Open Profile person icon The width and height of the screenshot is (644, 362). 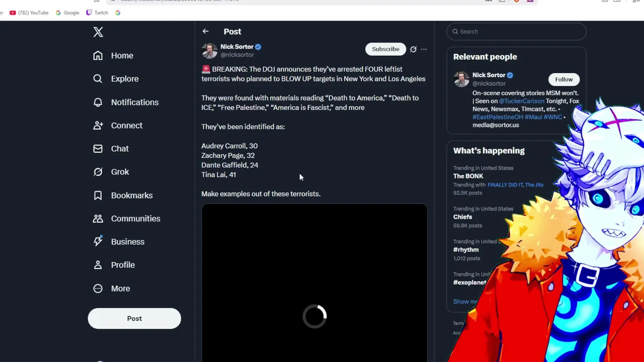98,265
